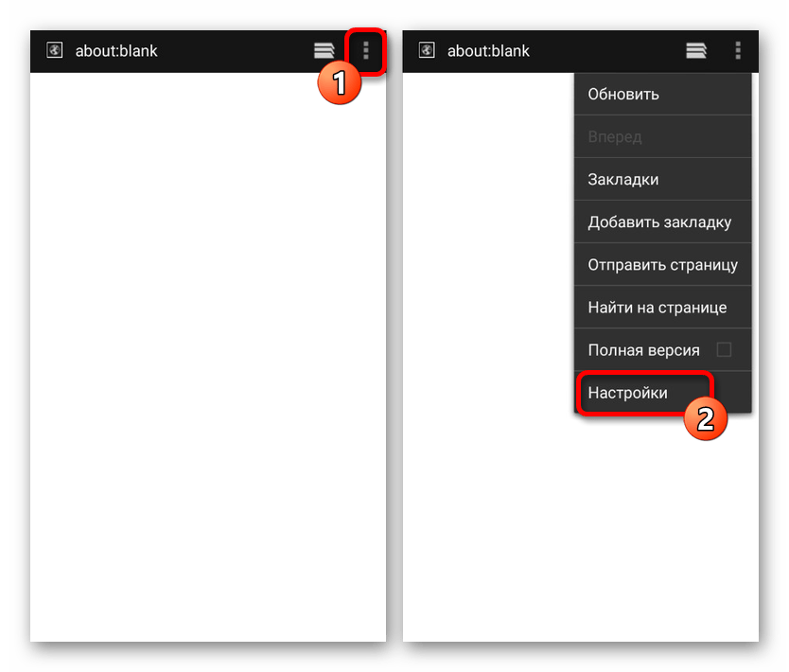Tap the three-dot icon above the open menu
789x672 pixels.
tap(738, 51)
